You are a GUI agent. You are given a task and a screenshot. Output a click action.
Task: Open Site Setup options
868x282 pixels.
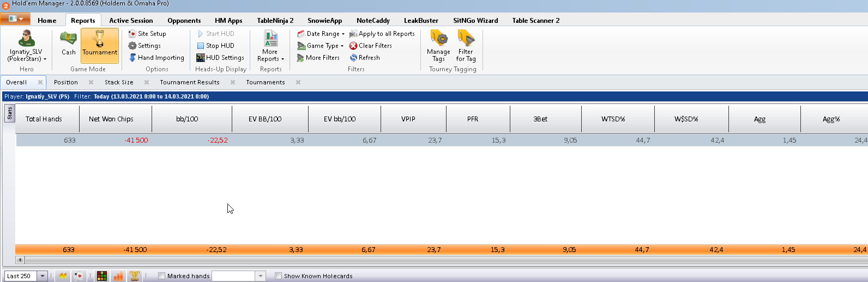pyautogui.click(x=147, y=34)
